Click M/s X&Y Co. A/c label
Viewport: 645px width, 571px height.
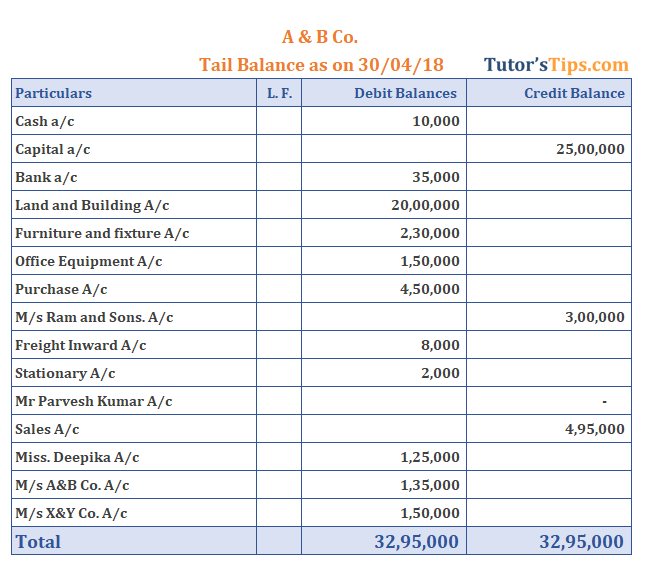pyautogui.click(x=71, y=513)
